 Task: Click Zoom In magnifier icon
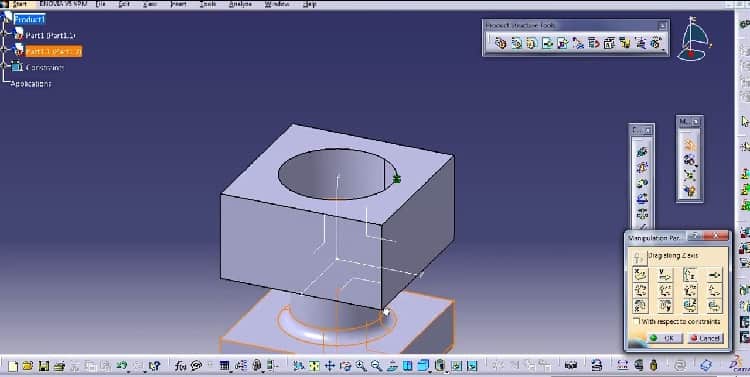point(361,366)
